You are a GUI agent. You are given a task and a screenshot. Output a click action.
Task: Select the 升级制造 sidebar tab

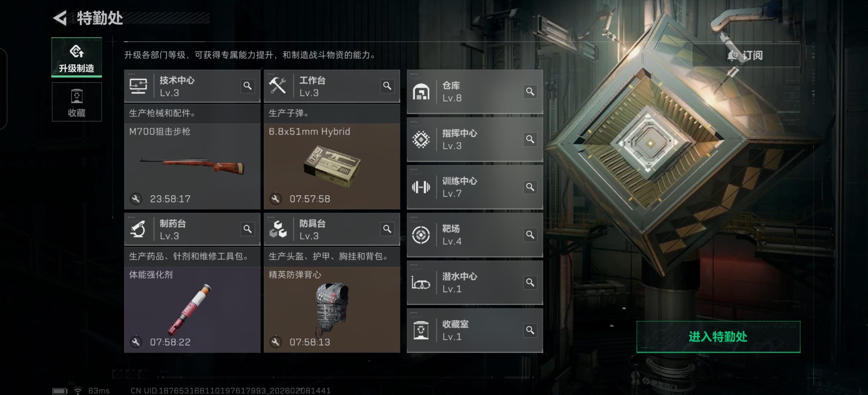77,57
